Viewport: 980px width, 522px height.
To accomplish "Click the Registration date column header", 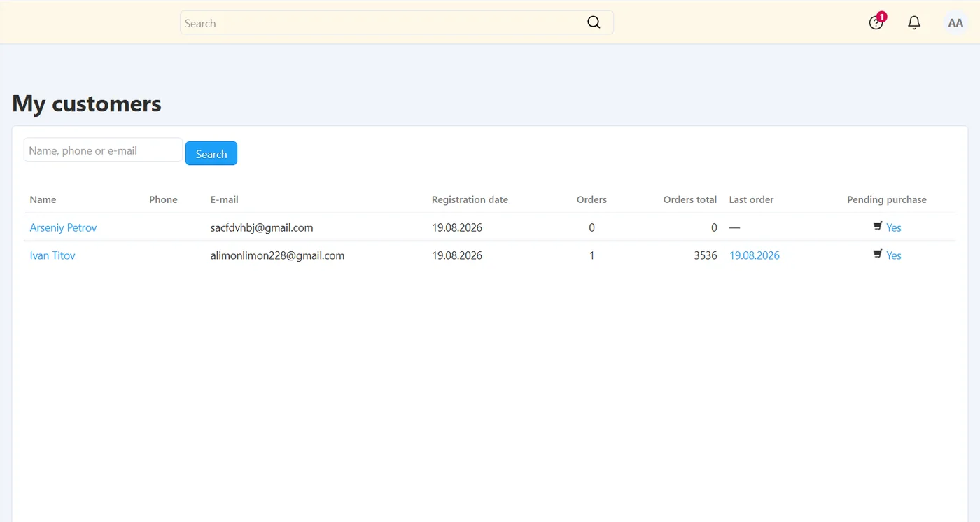I will click(470, 199).
